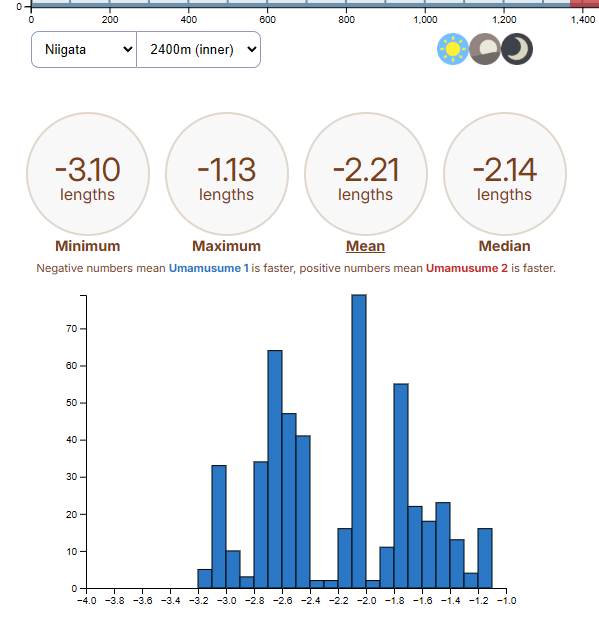This screenshot has width=599, height=617.
Task: Click the 1,000 tick on the course chart axis
Action: [x=425, y=19]
